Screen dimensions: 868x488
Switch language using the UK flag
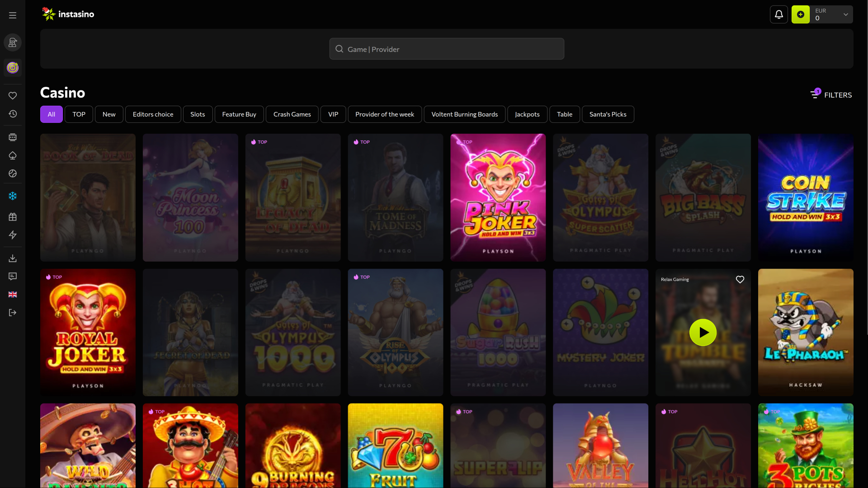tap(12, 294)
